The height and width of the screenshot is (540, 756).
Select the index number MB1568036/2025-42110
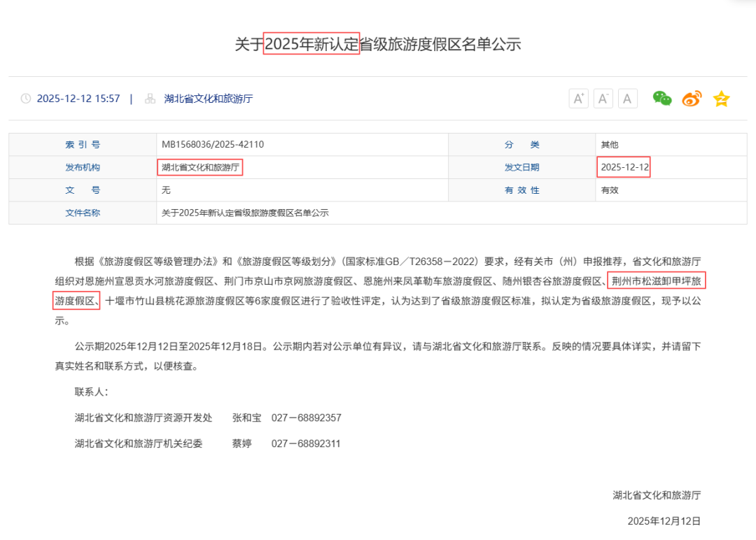[x=213, y=145]
